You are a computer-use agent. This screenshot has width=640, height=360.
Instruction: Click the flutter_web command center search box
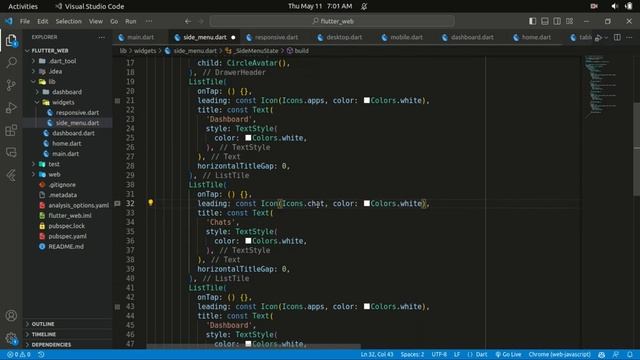tap(332, 21)
